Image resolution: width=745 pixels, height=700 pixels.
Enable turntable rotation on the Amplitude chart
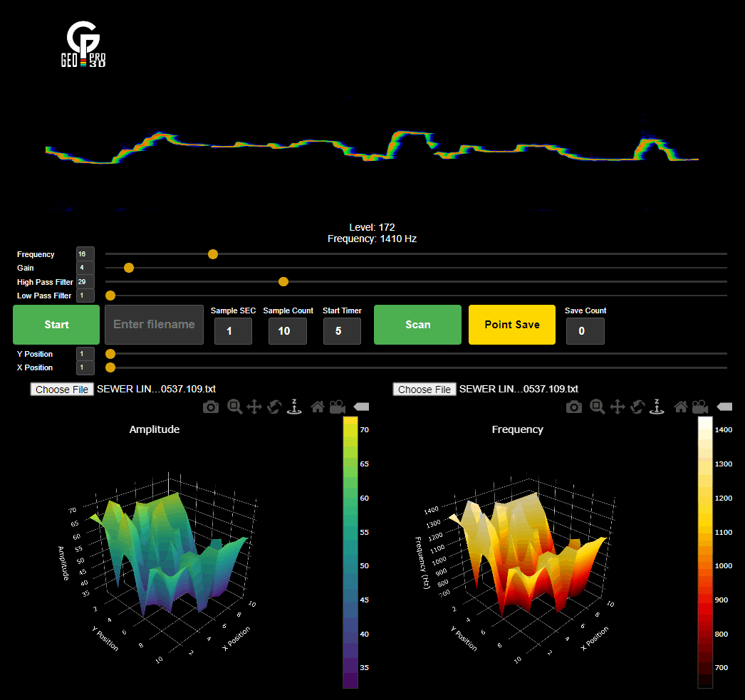(294, 407)
